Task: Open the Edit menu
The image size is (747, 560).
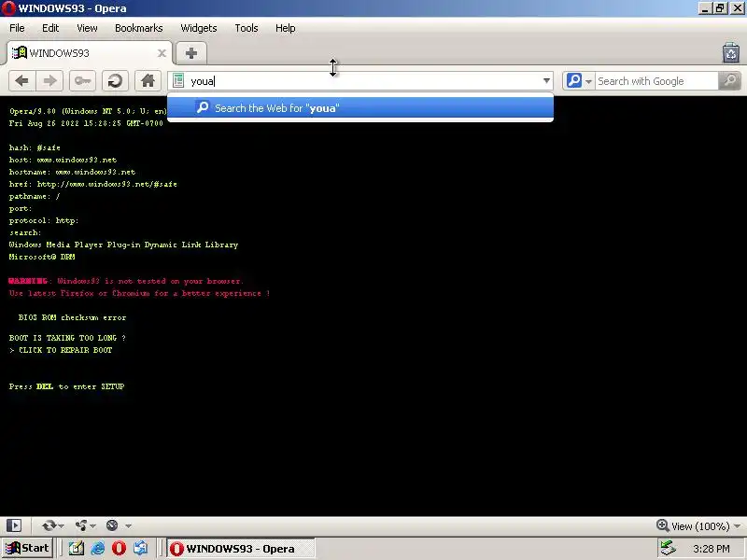Action: tap(50, 28)
